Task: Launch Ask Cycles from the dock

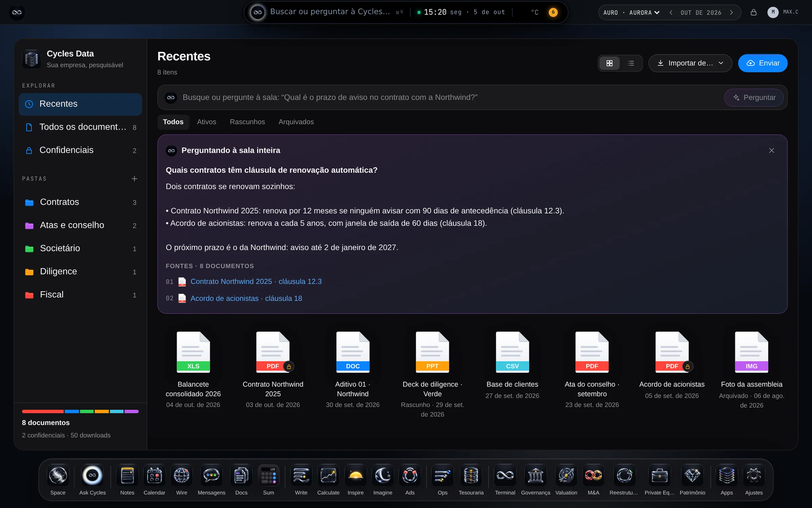Action: (92, 479)
